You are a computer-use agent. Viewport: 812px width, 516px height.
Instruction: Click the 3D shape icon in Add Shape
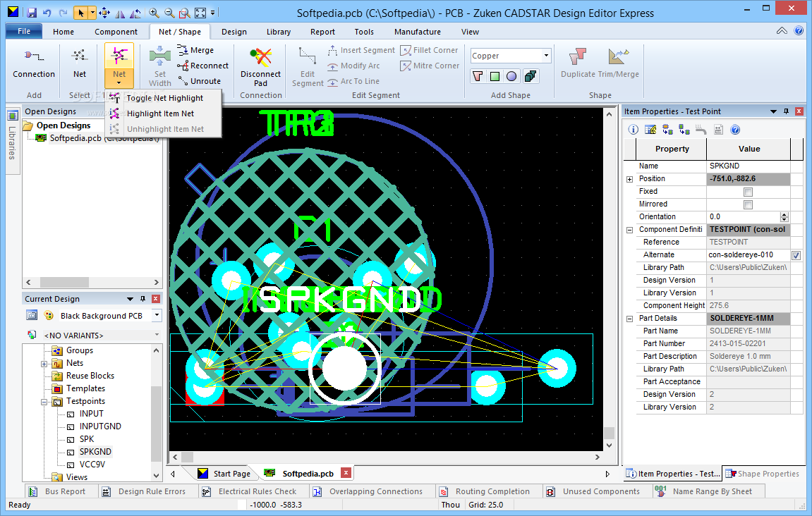point(530,77)
